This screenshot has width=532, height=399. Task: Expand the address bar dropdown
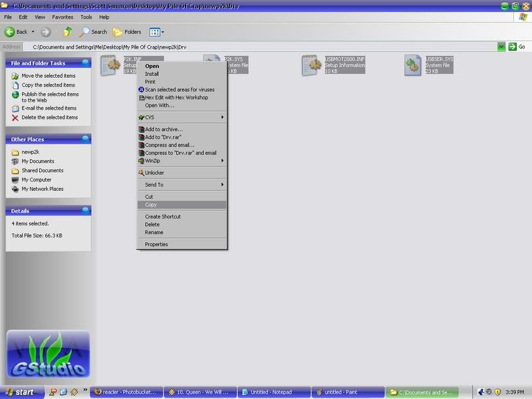click(501, 47)
